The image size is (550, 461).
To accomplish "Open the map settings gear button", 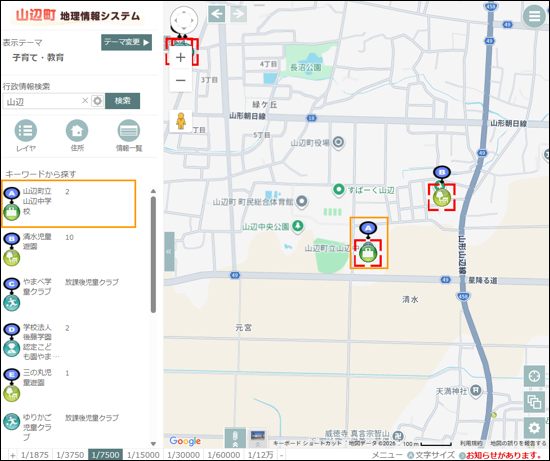I will click(x=534, y=428).
